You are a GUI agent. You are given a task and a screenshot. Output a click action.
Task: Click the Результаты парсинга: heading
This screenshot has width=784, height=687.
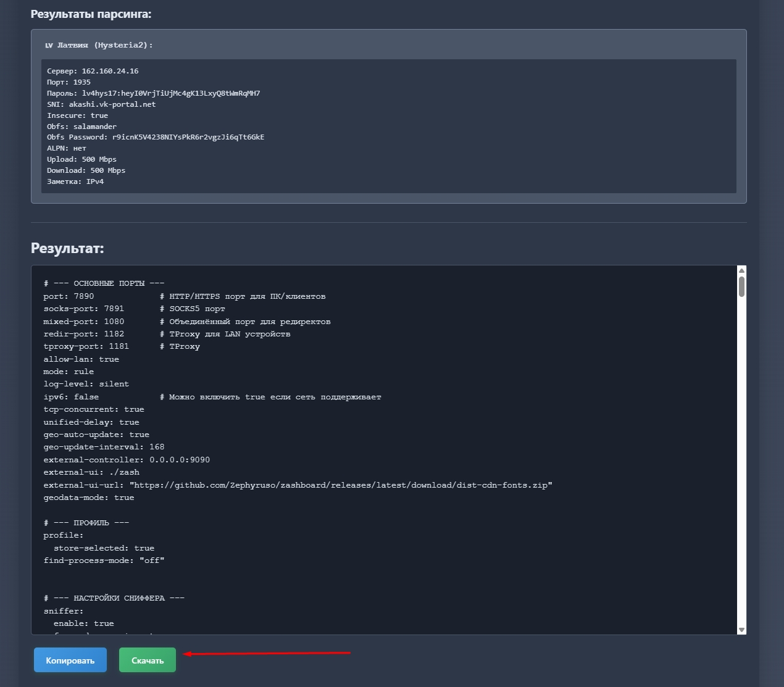91,14
